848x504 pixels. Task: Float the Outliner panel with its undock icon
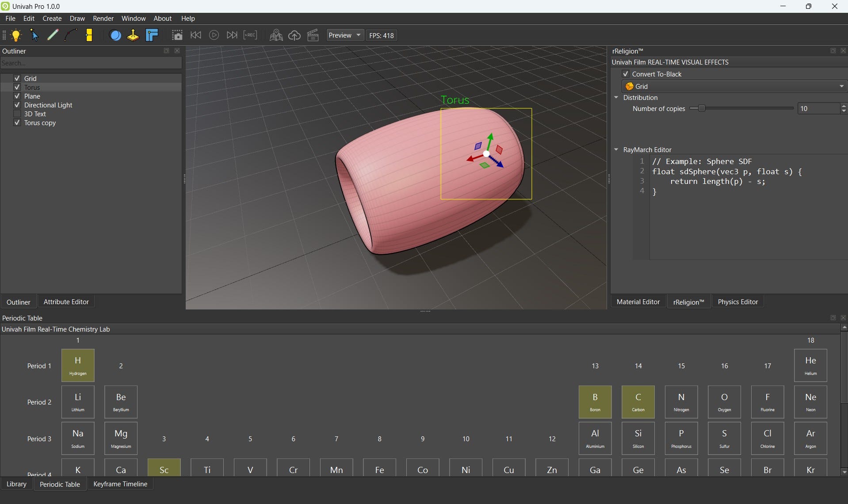pos(167,51)
